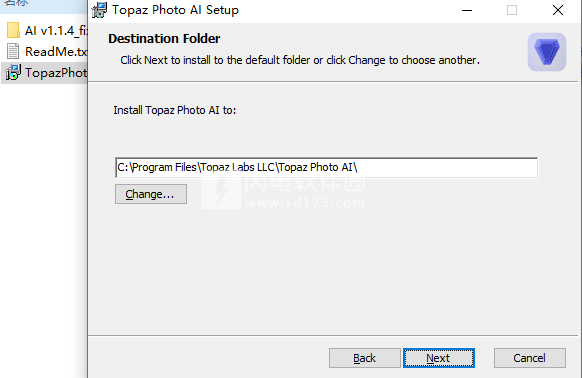Click the installer icon in title bar

(99, 10)
